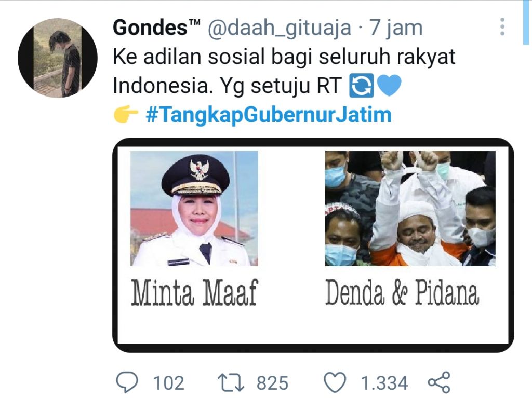This screenshot has height=398, width=532.
Task: Click the Gondes™ display name
Action: (156, 28)
